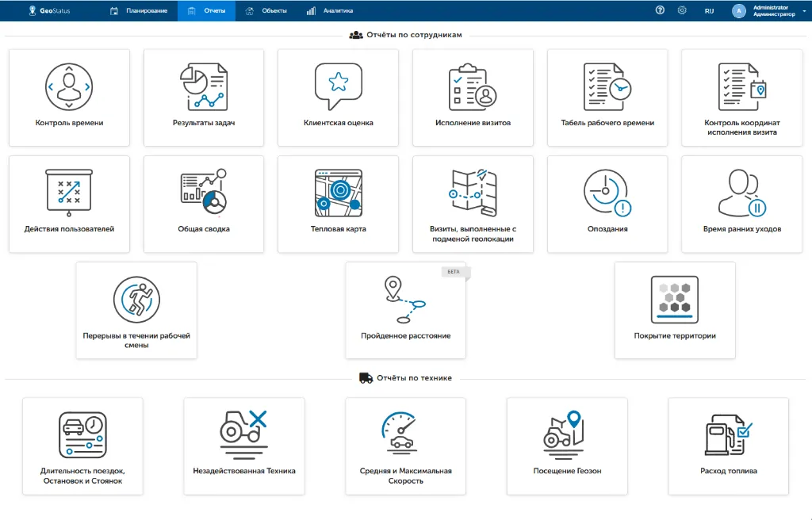This screenshot has height=520, width=812.
Task: Open the RU language selector
Action: click(709, 11)
